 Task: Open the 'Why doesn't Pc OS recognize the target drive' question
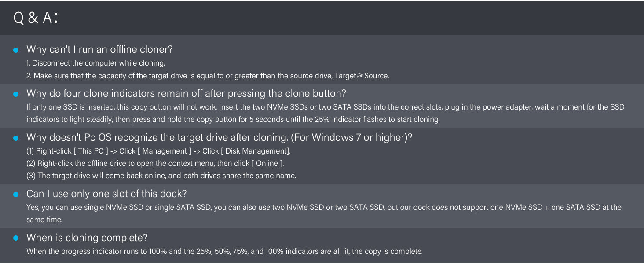click(x=220, y=137)
